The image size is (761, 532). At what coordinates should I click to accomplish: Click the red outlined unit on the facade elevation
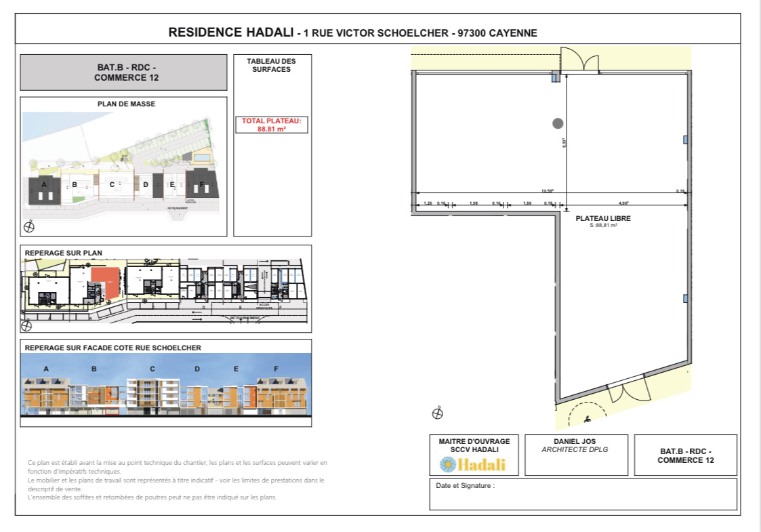pyautogui.click(x=112, y=411)
